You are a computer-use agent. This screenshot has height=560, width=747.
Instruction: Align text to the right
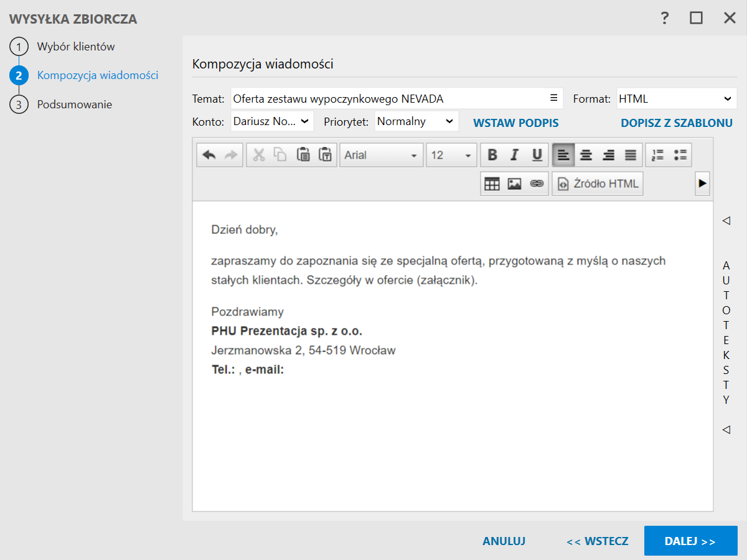click(608, 156)
